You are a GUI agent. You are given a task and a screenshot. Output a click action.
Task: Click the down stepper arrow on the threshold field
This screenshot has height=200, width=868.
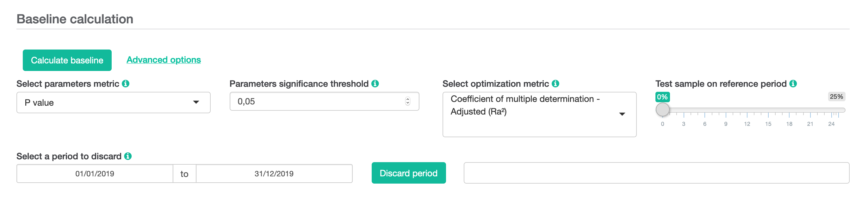pos(408,103)
